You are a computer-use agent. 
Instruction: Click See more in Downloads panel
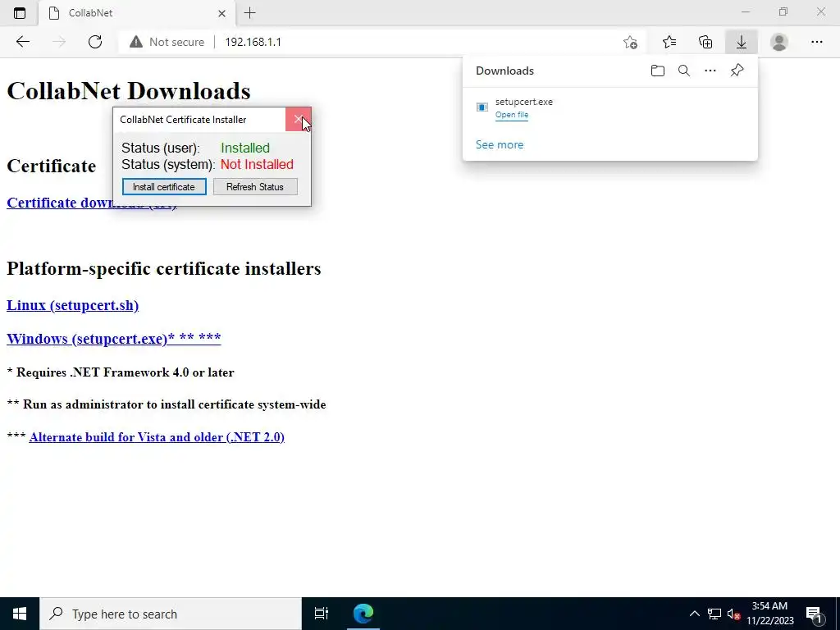point(500,144)
